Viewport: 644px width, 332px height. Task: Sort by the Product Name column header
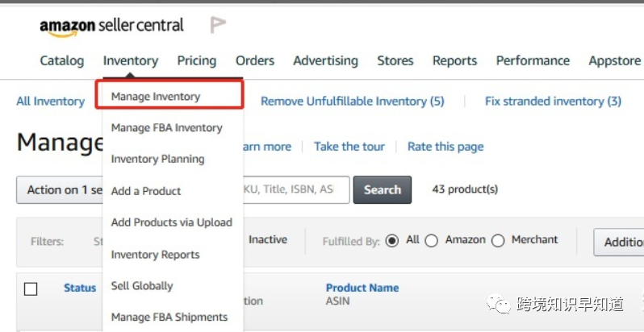362,288
